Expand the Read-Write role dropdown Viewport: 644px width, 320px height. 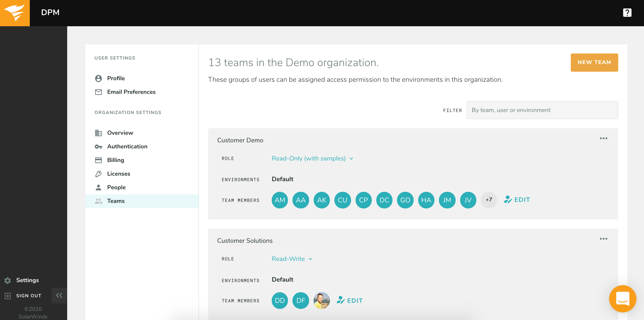(292, 259)
